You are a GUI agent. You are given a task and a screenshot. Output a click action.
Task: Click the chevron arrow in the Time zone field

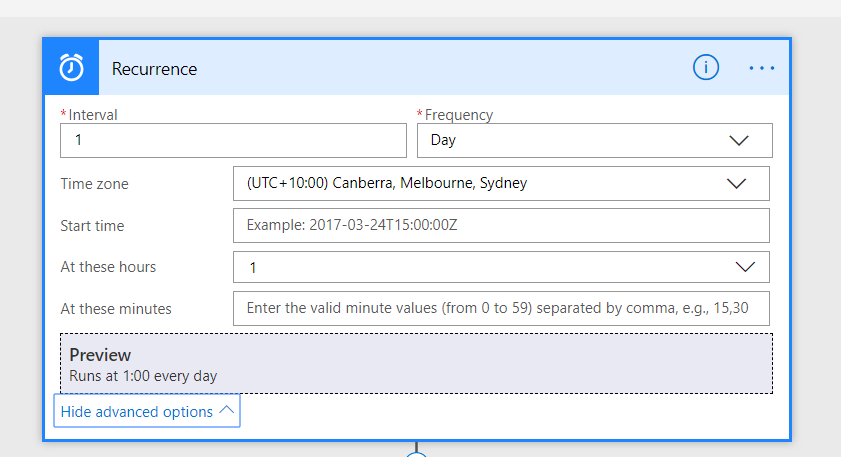(x=737, y=184)
